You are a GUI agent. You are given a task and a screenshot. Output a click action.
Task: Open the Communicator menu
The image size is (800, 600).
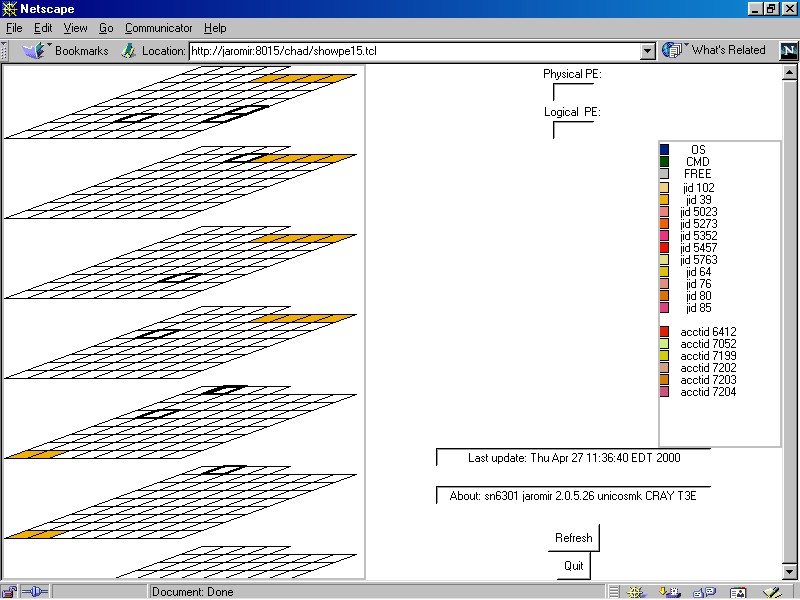159,28
